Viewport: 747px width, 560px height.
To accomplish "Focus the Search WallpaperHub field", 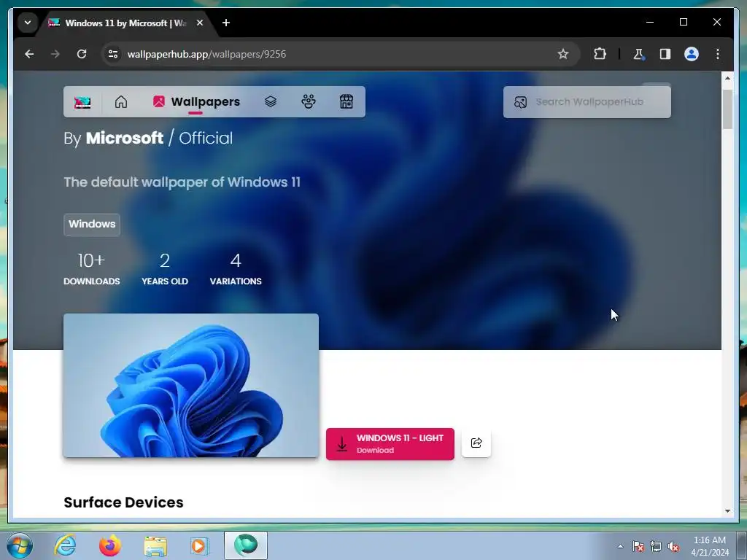I will (587, 102).
